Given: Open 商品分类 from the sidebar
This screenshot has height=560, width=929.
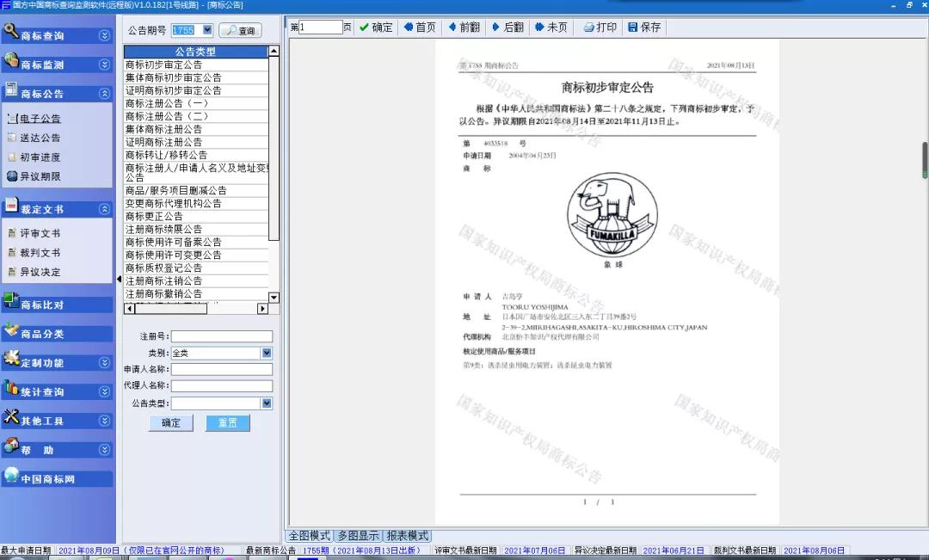Looking at the screenshot, I should click(41, 334).
